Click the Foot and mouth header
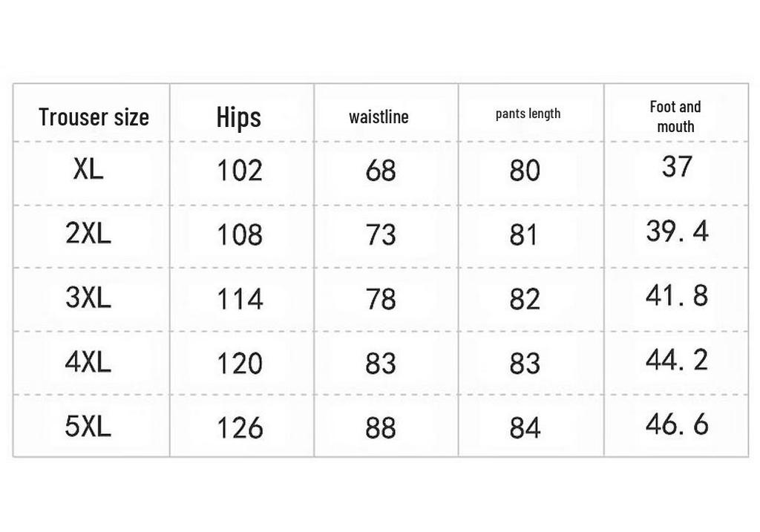Screen dimensions: 760x532 [675, 116]
